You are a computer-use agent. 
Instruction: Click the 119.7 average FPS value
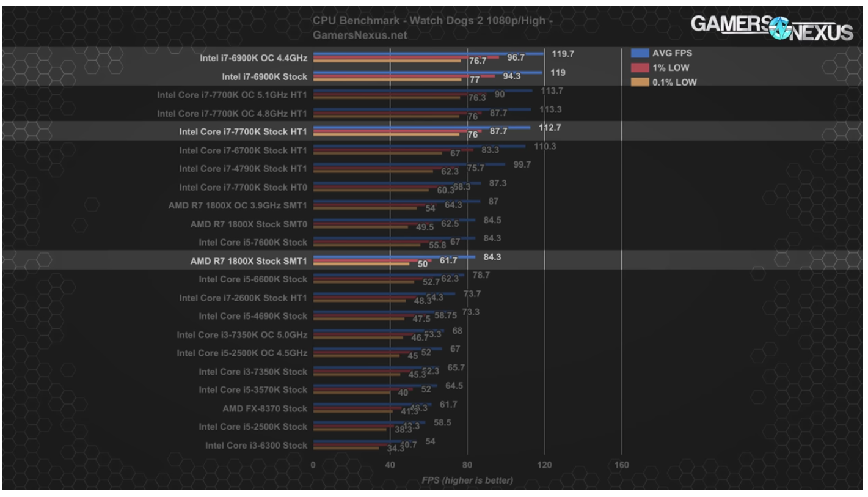563,54
